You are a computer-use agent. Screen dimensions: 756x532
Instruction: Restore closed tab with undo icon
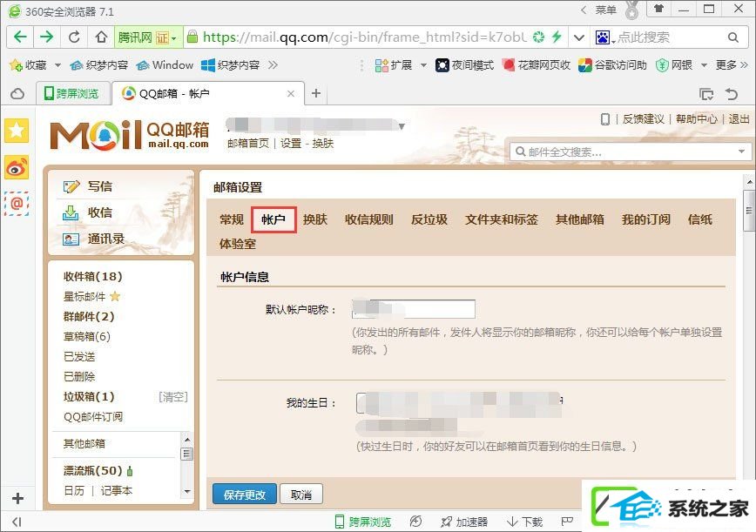coord(732,94)
